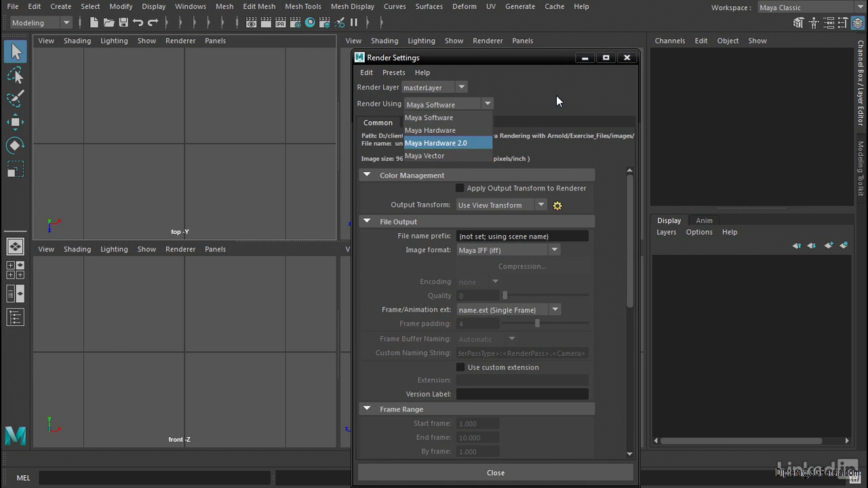
Task: Switch to four view layout
Action: (x=15, y=270)
